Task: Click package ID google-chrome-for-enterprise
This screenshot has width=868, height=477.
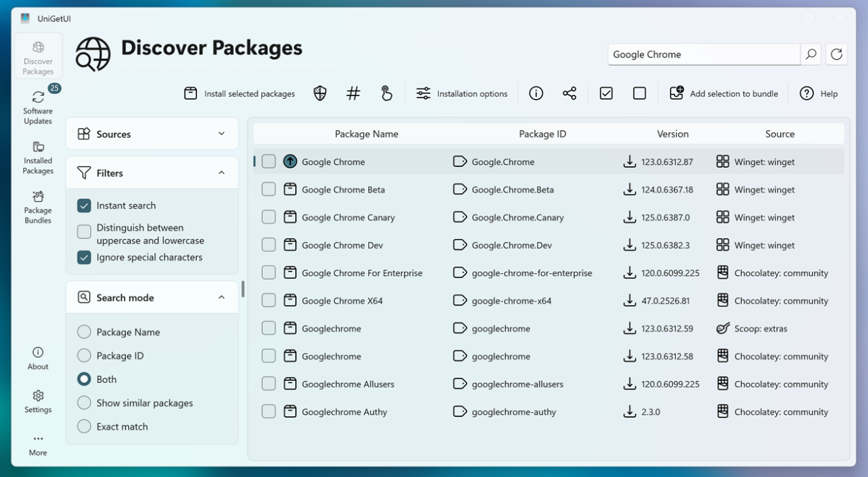Action: pyautogui.click(x=532, y=273)
